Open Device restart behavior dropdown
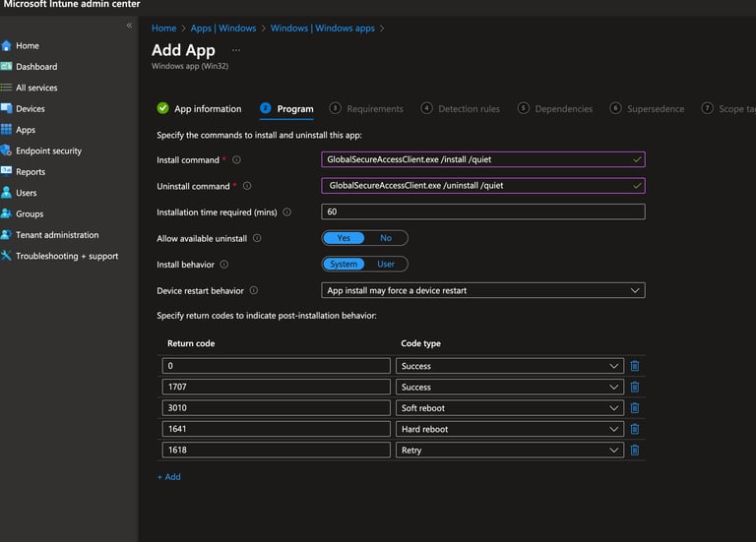756x542 pixels. pyautogui.click(x=483, y=290)
